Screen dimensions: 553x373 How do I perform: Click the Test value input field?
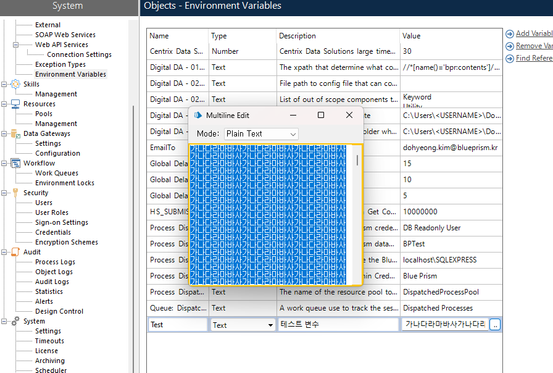445,325
